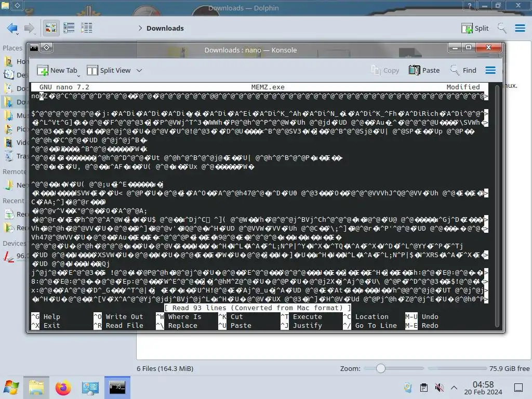Click ^J Justify in nano shortcuts
The height and width of the screenshot is (399, 532).
[302, 325]
